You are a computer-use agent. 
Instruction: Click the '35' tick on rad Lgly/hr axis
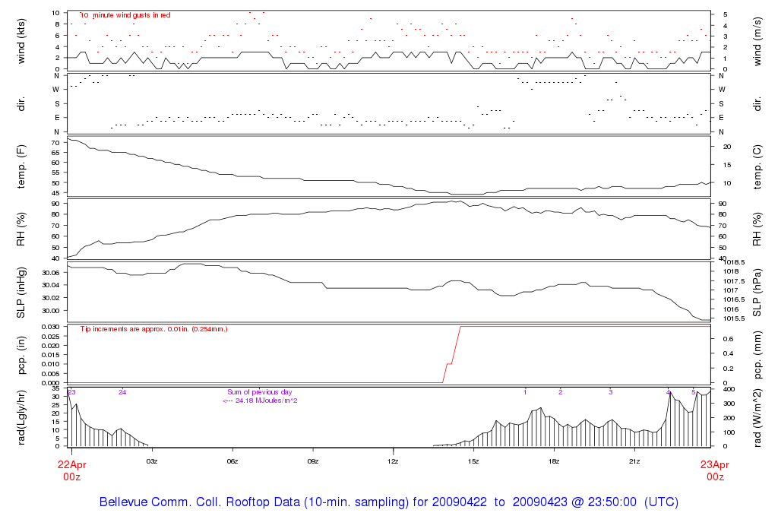[55, 388]
